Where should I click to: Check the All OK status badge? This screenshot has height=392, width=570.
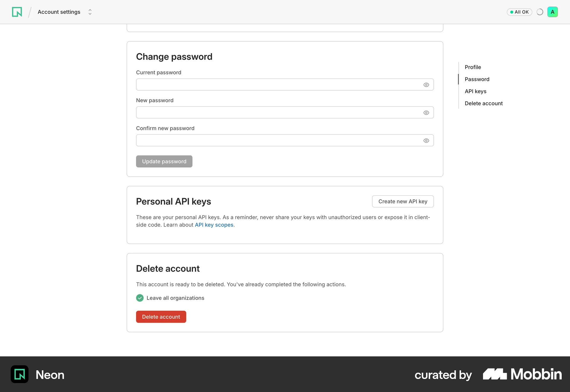519,12
